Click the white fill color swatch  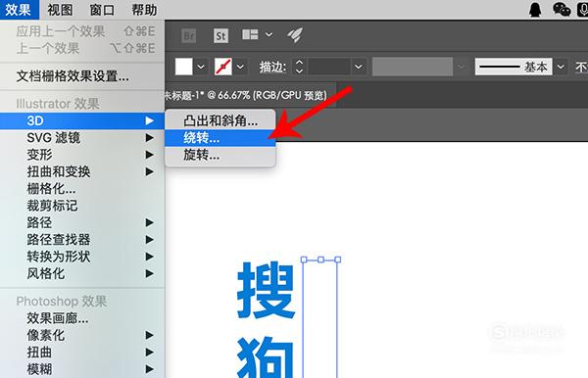(184, 67)
